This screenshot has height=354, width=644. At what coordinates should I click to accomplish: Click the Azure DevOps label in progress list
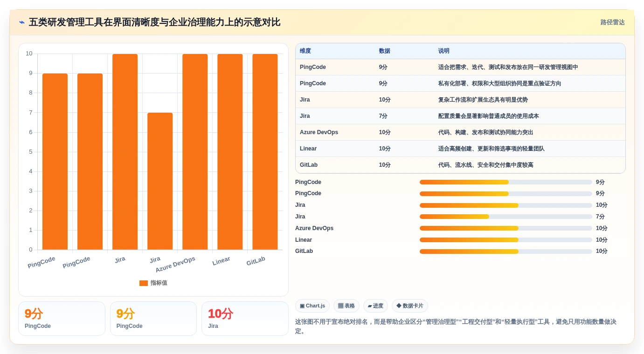tap(314, 228)
